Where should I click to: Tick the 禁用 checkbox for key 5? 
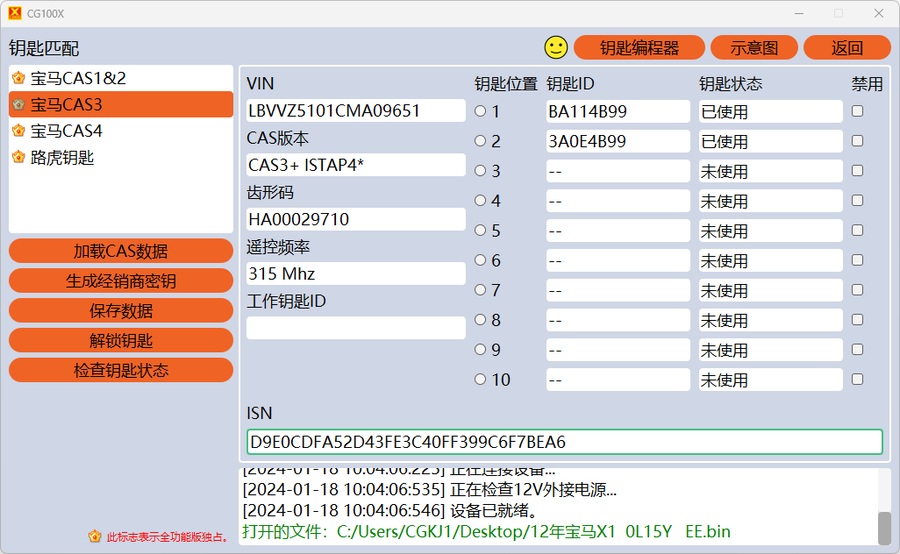pos(857,230)
